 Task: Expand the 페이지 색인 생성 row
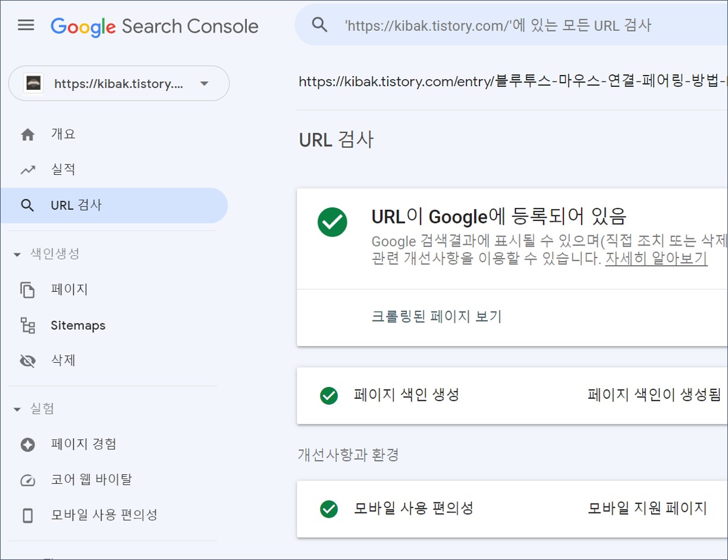click(512, 395)
